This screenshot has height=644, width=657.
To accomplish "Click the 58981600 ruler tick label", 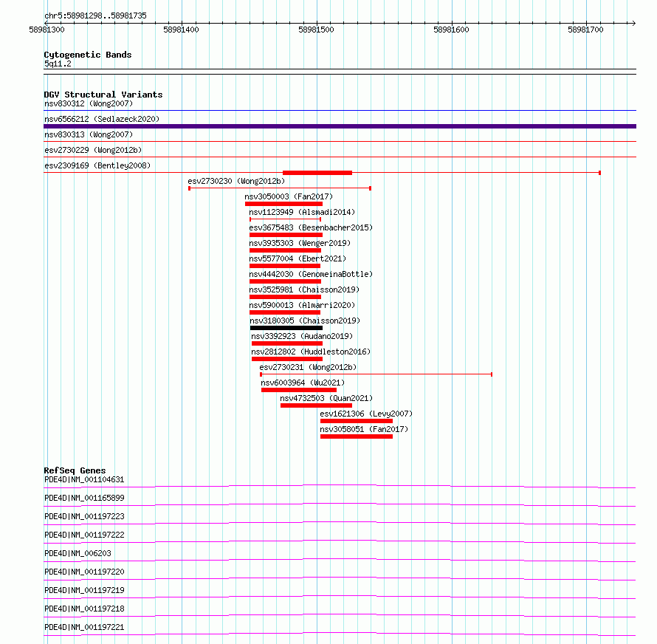I will [451, 30].
